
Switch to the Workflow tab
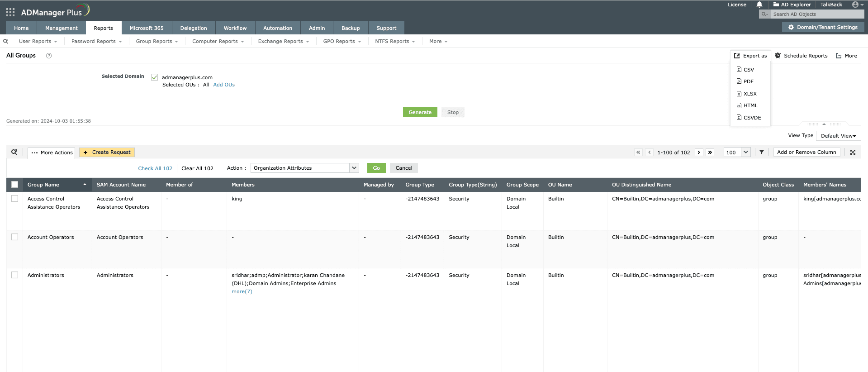(x=235, y=28)
